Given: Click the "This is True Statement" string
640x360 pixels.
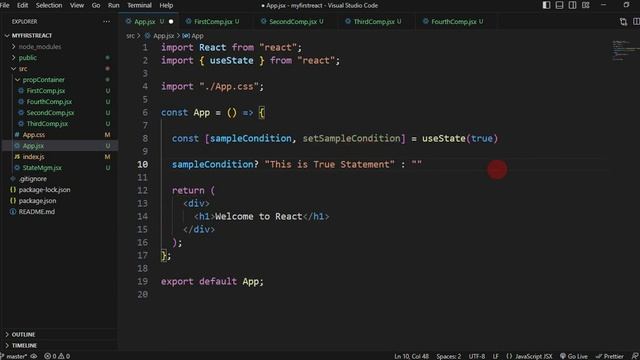Looking at the screenshot, I should pyautogui.click(x=329, y=164).
